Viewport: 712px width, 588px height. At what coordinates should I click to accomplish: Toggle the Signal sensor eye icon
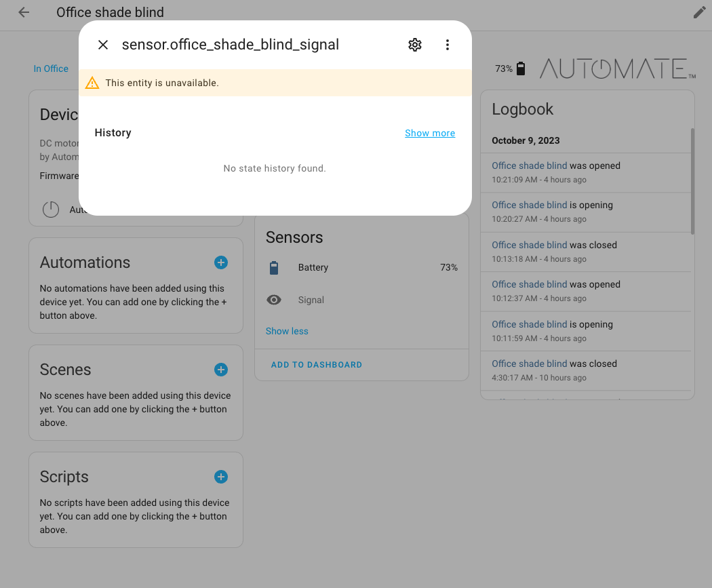coord(274,300)
